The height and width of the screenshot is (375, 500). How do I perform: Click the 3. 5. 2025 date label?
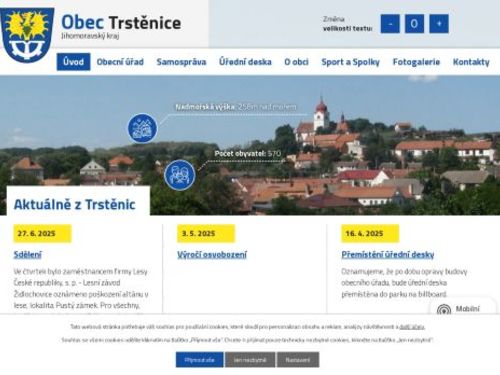click(206, 234)
